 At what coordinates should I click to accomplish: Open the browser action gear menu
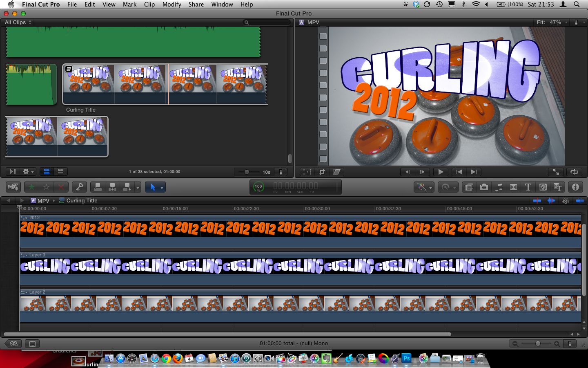pyautogui.click(x=28, y=172)
